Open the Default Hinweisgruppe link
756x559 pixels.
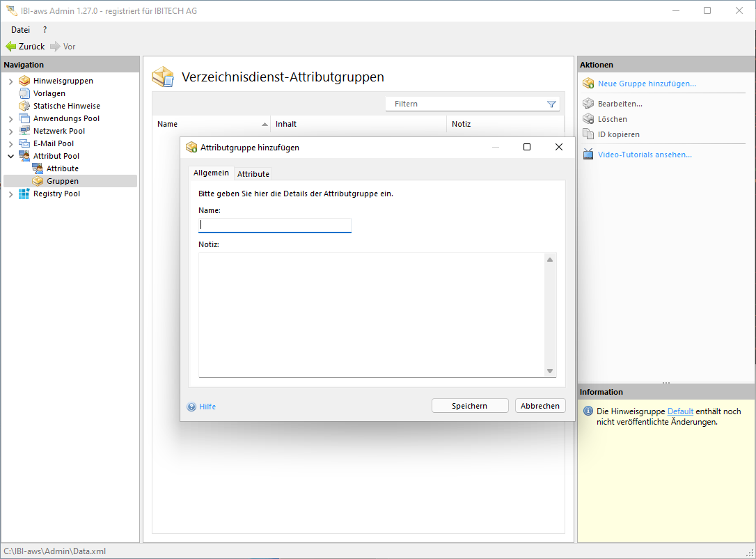pyautogui.click(x=680, y=411)
